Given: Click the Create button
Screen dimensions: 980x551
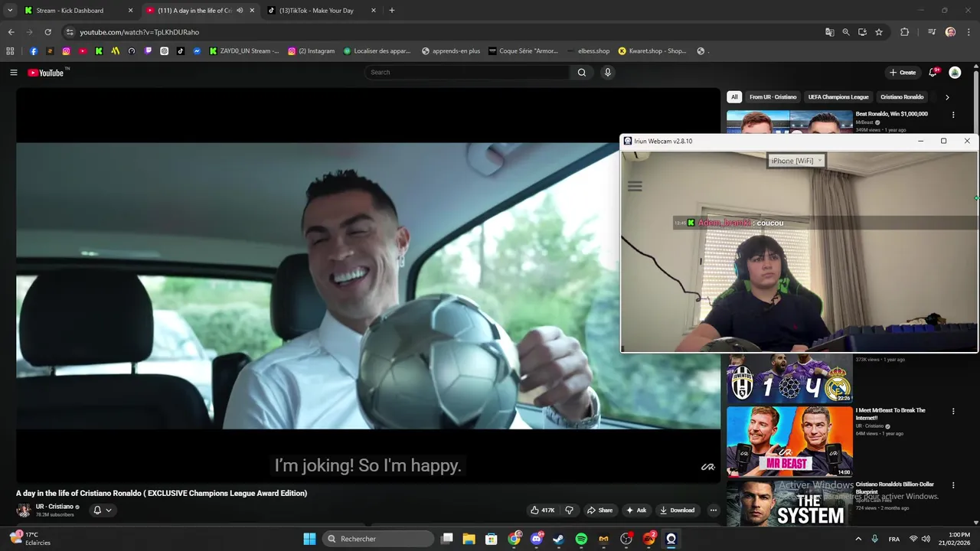Looking at the screenshot, I should point(903,73).
